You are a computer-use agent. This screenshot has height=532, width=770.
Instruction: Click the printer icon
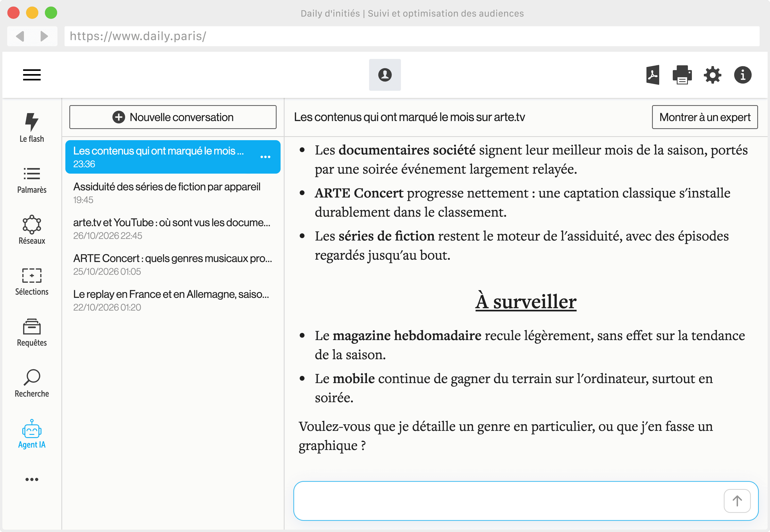click(x=682, y=75)
